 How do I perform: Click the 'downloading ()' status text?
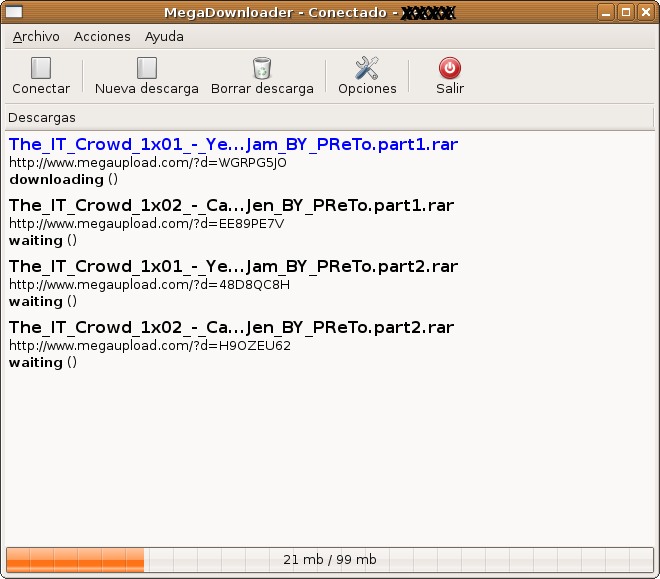[x=63, y=180]
